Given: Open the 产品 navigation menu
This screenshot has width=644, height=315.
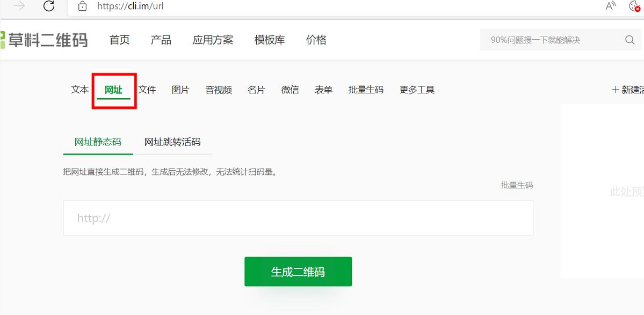Looking at the screenshot, I should (161, 40).
